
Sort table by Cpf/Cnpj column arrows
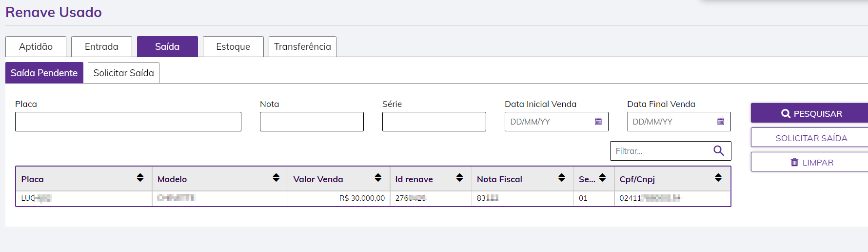pyautogui.click(x=718, y=178)
